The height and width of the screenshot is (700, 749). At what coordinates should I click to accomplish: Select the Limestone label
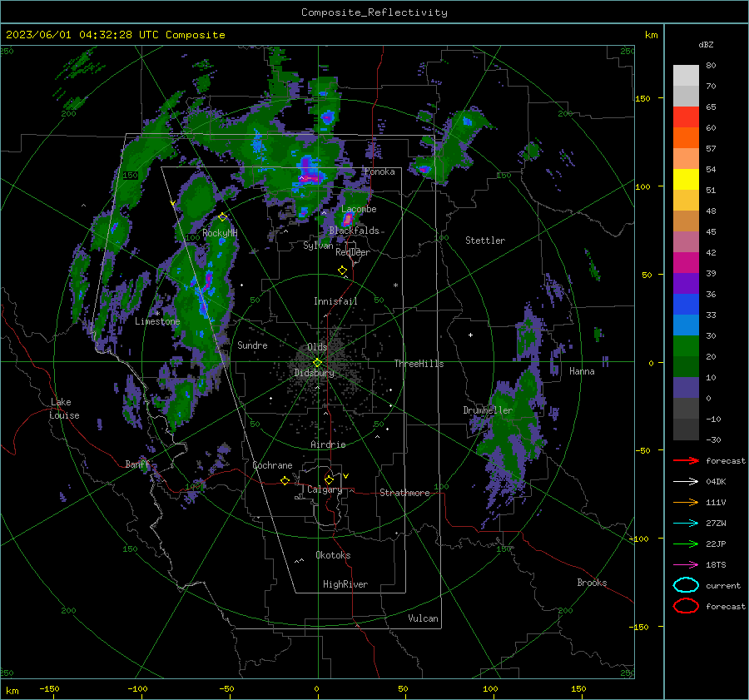(157, 321)
